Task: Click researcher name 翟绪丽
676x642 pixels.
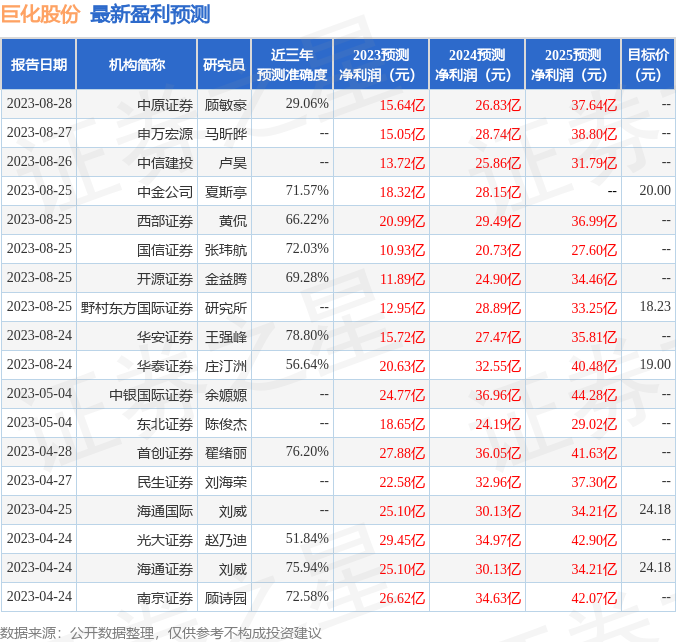Action: [225, 452]
